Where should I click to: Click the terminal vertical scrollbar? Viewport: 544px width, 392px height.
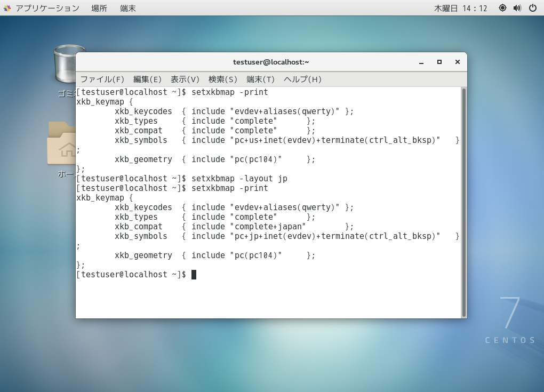pos(464,202)
